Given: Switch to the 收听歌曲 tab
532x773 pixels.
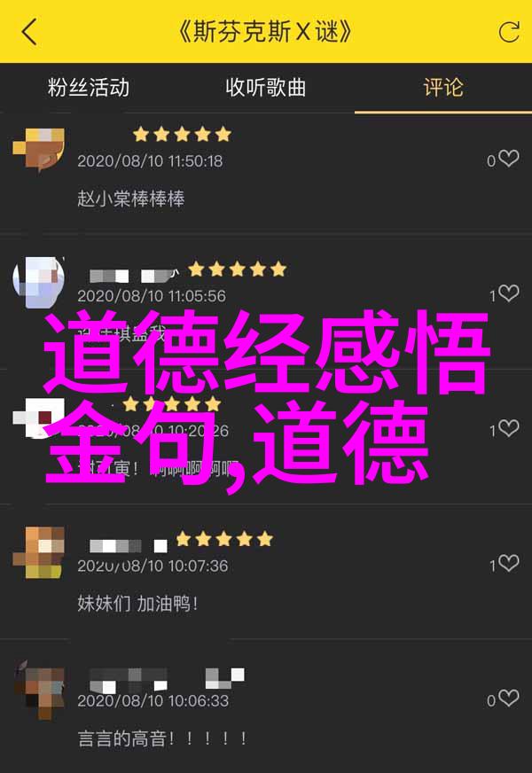Looking at the screenshot, I should [266, 88].
